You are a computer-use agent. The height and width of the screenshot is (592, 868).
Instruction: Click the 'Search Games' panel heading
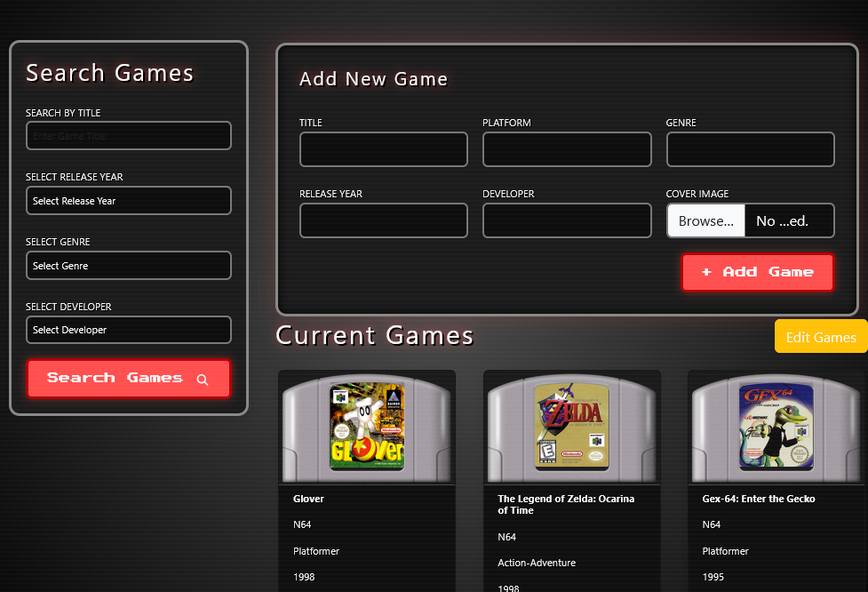[109, 73]
